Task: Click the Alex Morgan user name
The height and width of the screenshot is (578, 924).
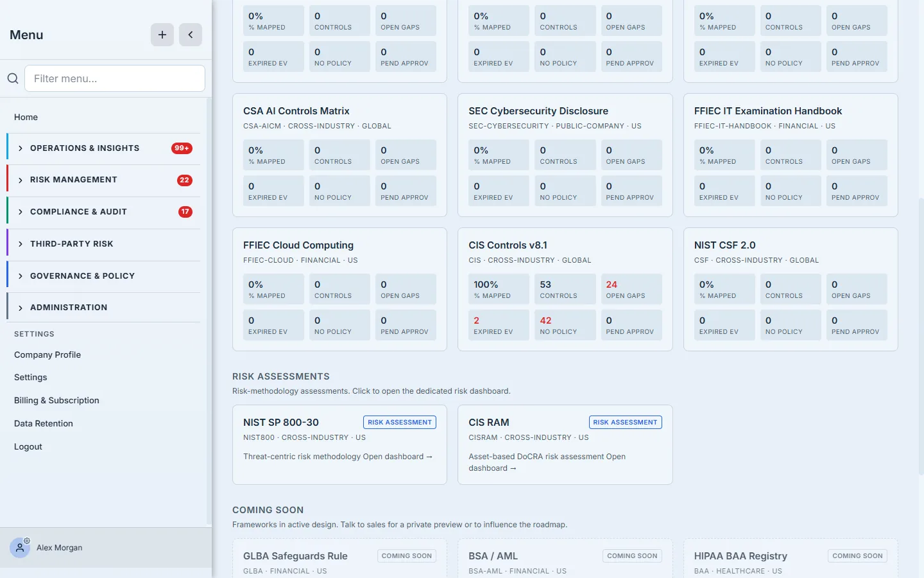Action: point(59,548)
